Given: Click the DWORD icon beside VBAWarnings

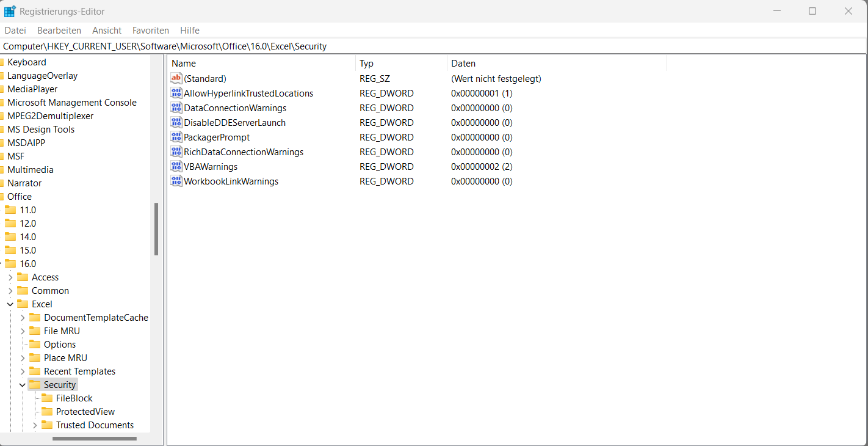Looking at the screenshot, I should [176, 166].
